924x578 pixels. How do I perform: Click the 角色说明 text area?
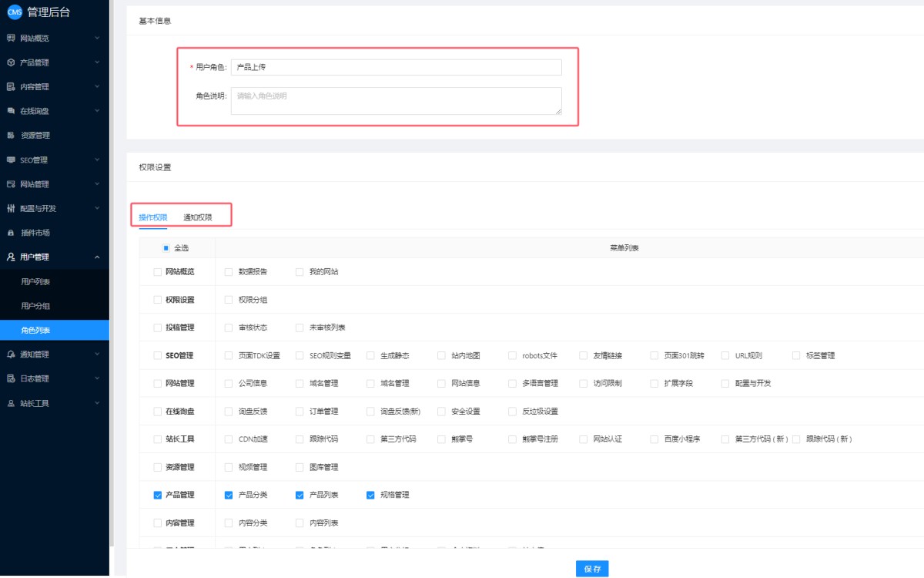[396, 101]
